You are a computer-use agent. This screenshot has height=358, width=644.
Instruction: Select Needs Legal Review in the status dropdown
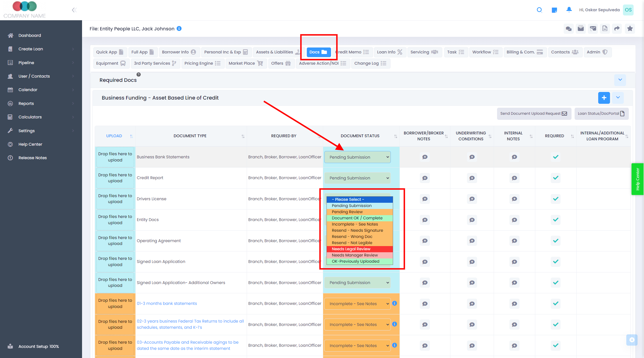coord(351,249)
